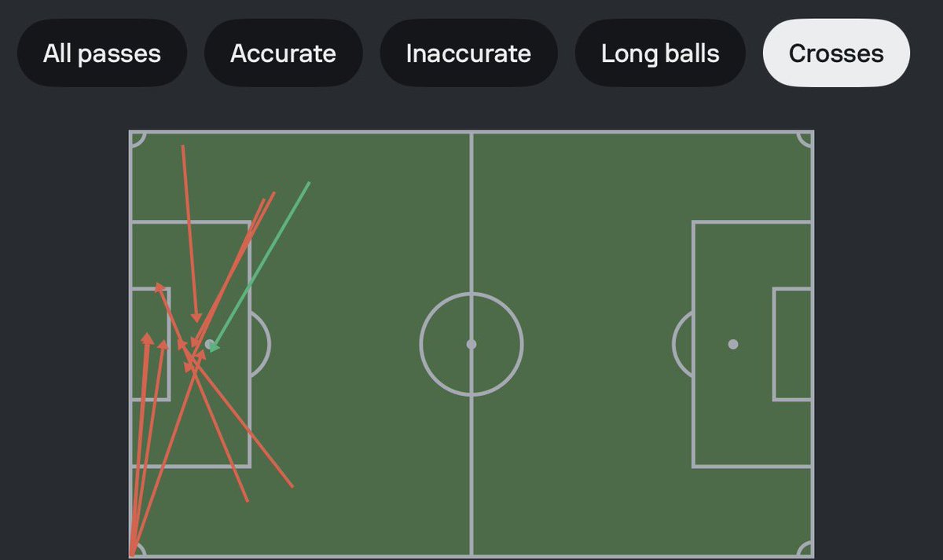Screen dimensions: 943x560
Task: Click the center spot of the pitch
Action: coord(472,344)
